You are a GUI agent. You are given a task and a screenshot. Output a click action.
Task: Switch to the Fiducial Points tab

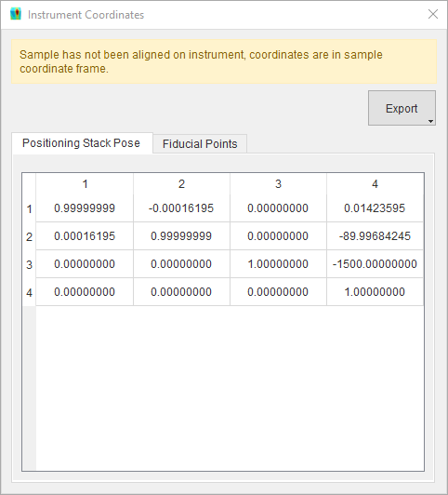200,144
